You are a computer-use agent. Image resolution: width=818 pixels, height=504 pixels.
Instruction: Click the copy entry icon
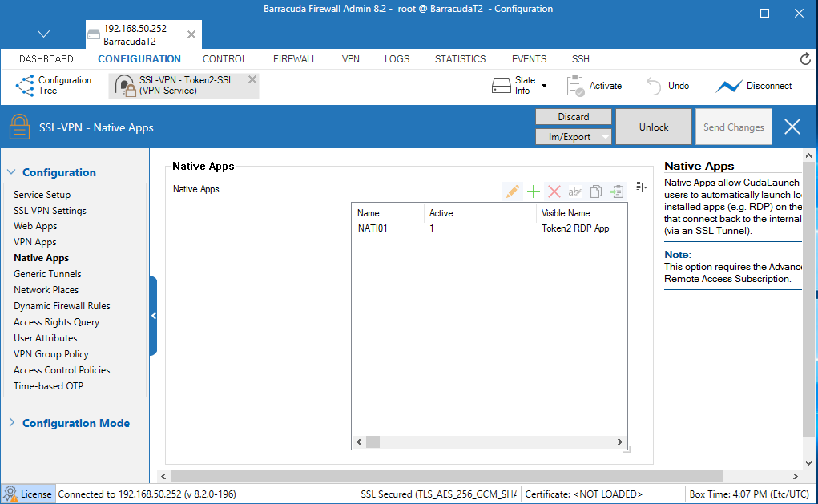595,192
